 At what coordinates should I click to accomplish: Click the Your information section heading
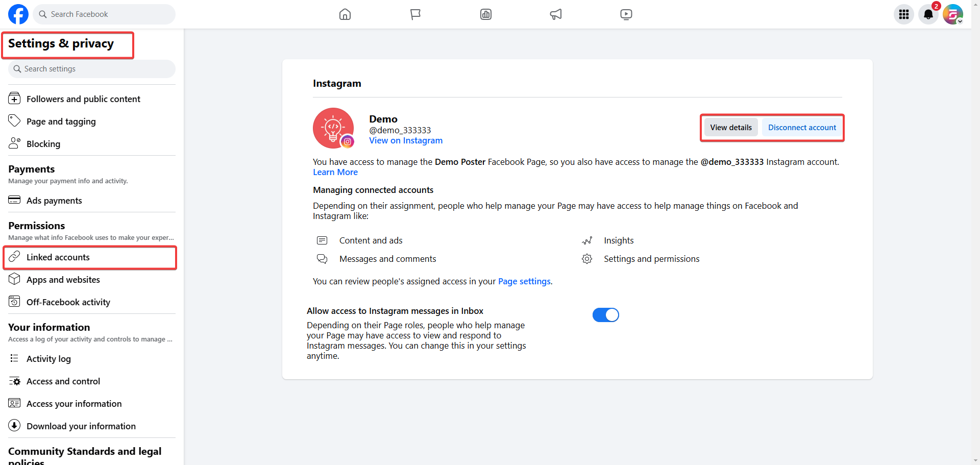click(49, 327)
